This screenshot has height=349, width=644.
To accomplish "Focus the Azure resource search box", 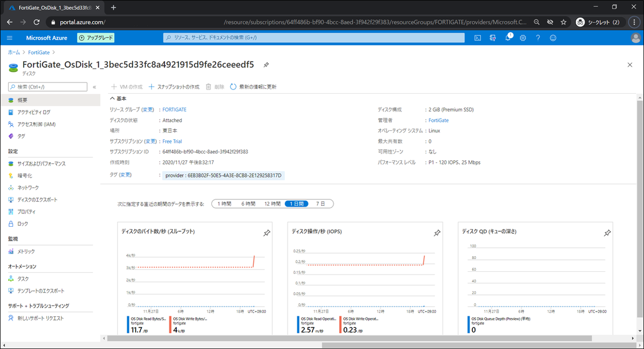I will point(314,38).
